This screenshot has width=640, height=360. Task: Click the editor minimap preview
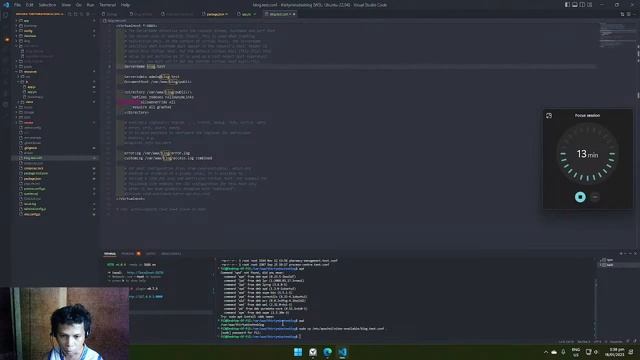[616, 35]
